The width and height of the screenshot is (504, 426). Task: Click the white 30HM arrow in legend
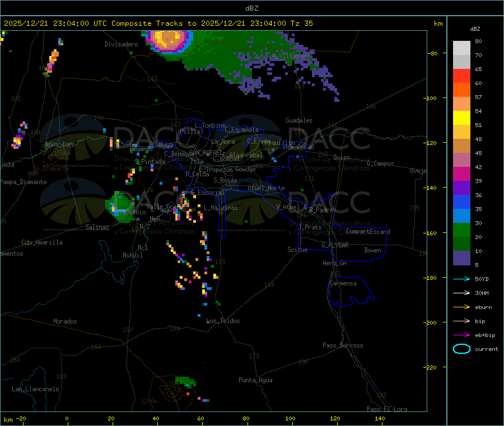[461, 293]
